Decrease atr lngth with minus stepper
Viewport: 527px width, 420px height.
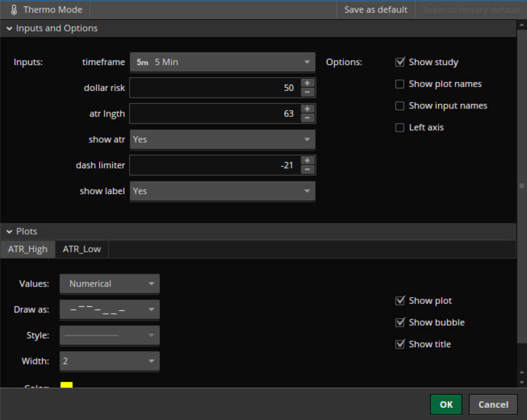307,117
